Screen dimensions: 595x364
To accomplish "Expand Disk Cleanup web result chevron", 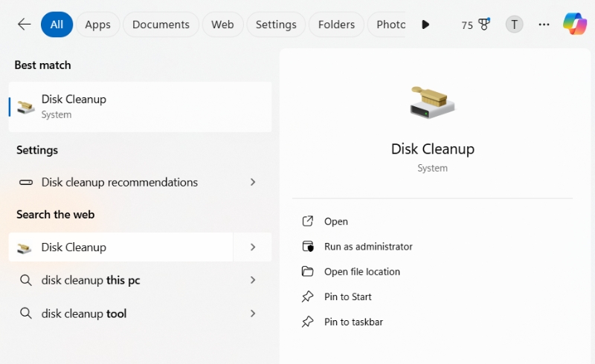I will pos(253,247).
